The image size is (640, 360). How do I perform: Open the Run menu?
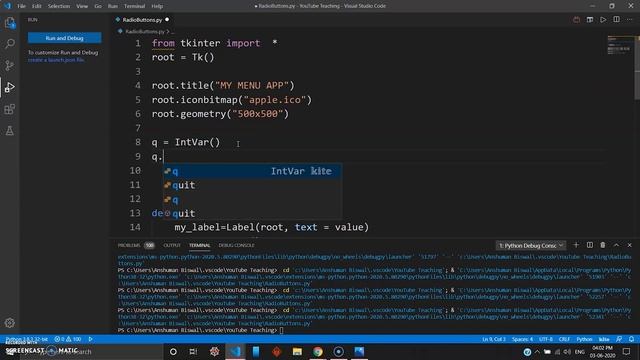tap(113, 6)
